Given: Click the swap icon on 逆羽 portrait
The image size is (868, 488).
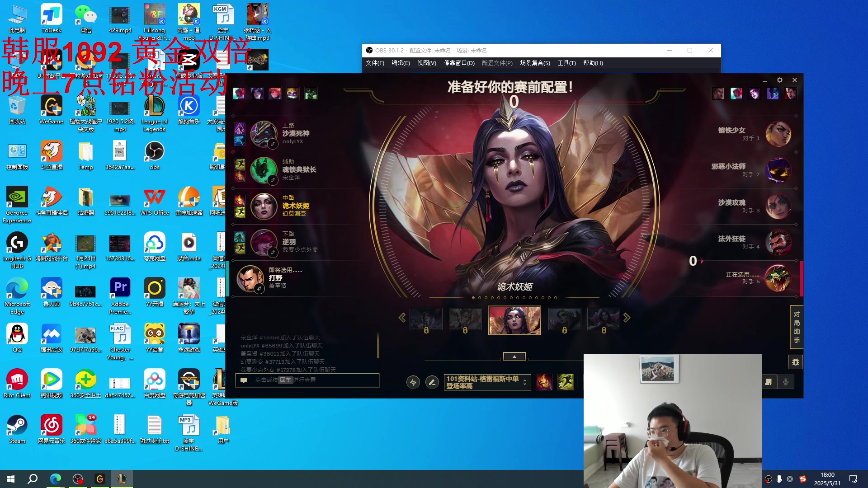Looking at the screenshot, I should 273,252.
